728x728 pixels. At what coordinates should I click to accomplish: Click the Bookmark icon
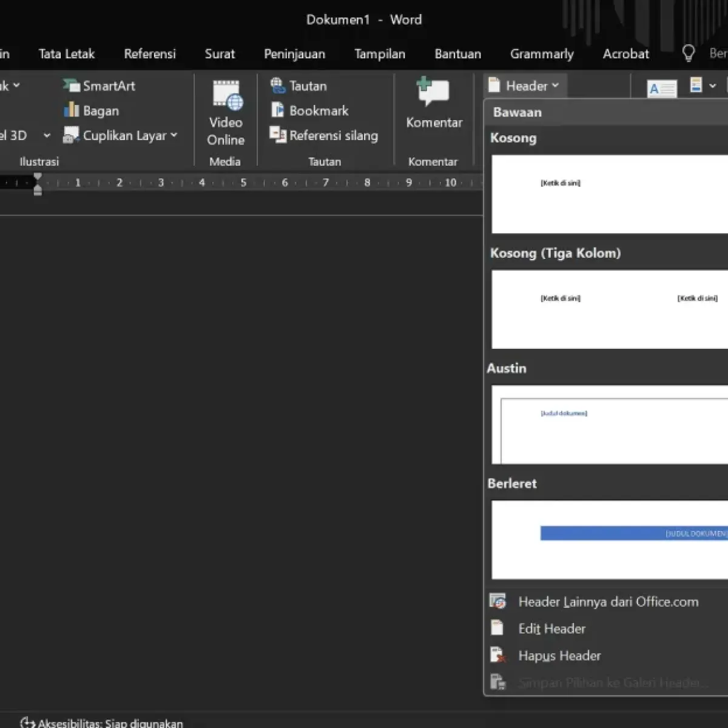click(278, 110)
